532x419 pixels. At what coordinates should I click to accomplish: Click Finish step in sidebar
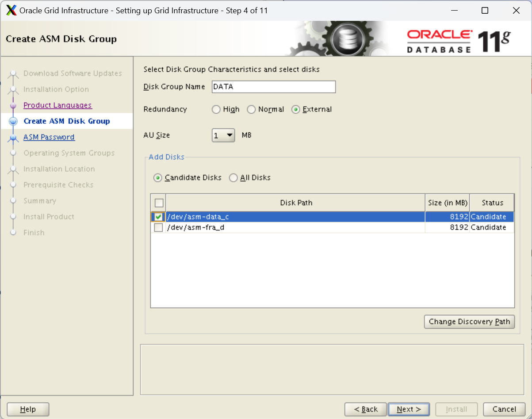click(34, 233)
